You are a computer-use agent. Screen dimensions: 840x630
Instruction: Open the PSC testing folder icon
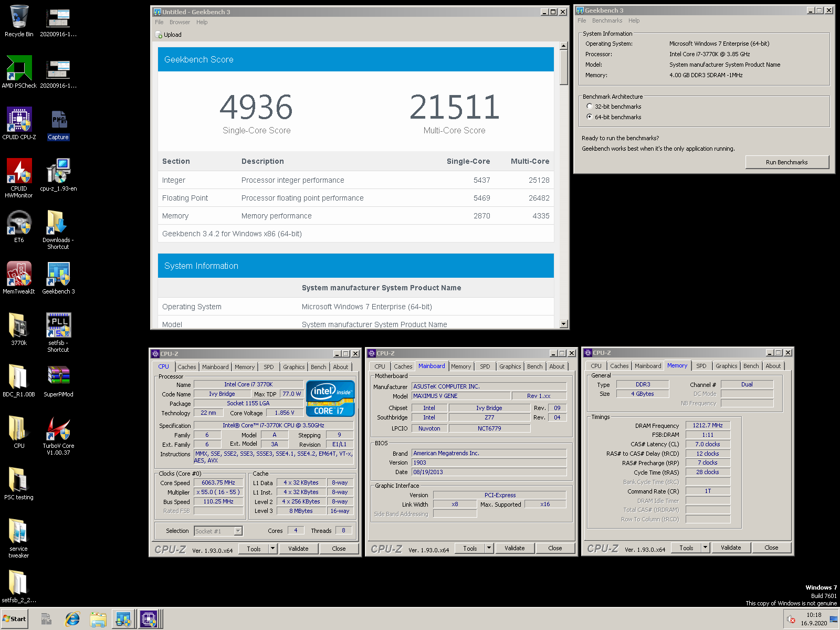19,484
